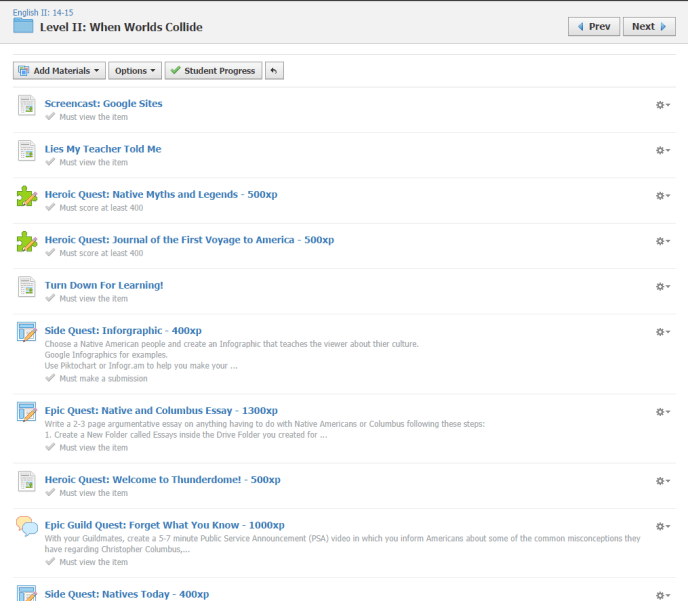
Task: Open gear menu for Side Quest: Natives Today
Action: click(663, 595)
